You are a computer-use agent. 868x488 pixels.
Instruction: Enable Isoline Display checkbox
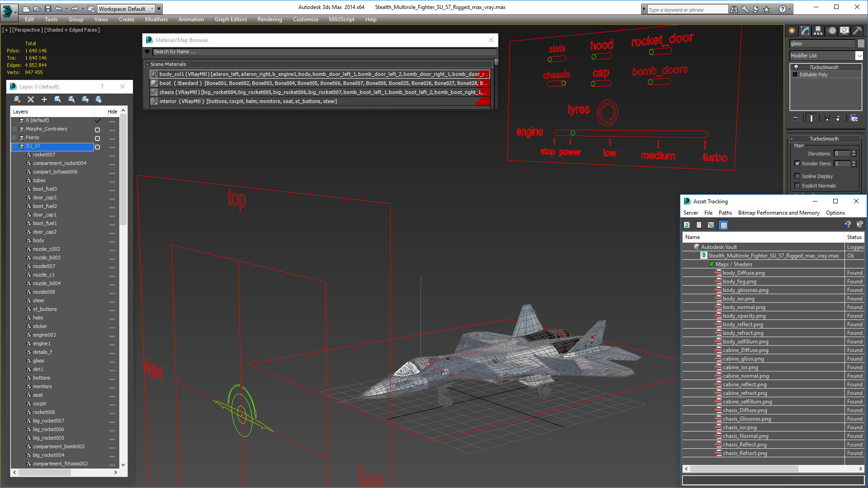pyautogui.click(x=797, y=176)
